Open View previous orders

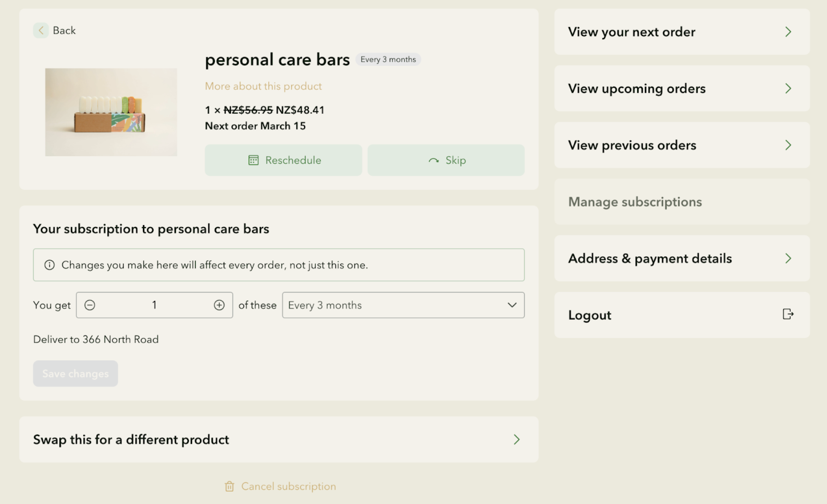682,145
